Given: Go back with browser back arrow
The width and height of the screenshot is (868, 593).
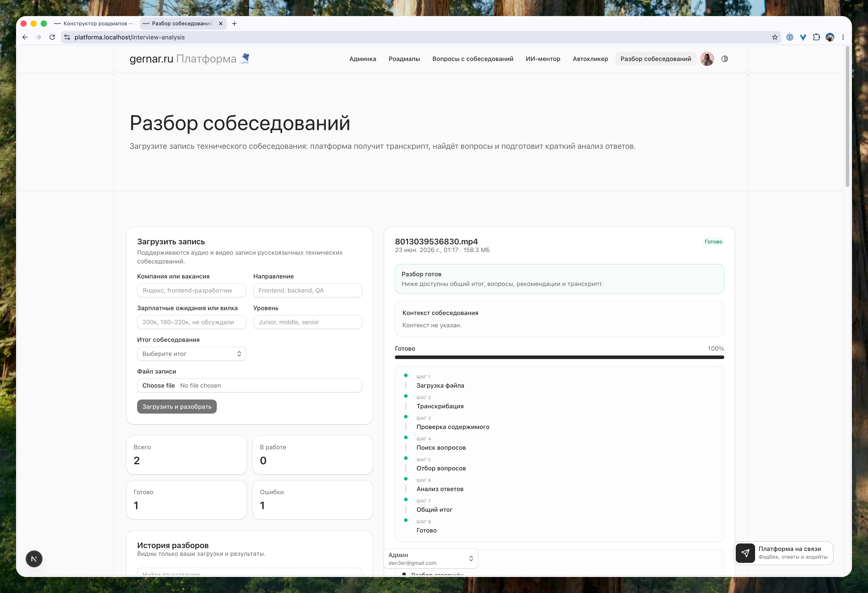Looking at the screenshot, I should [x=25, y=37].
